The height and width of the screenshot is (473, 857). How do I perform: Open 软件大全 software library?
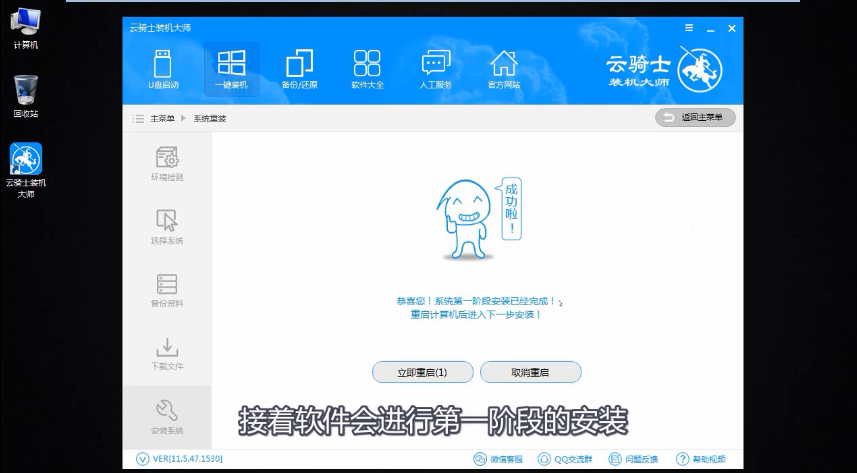tap(367, 69)
